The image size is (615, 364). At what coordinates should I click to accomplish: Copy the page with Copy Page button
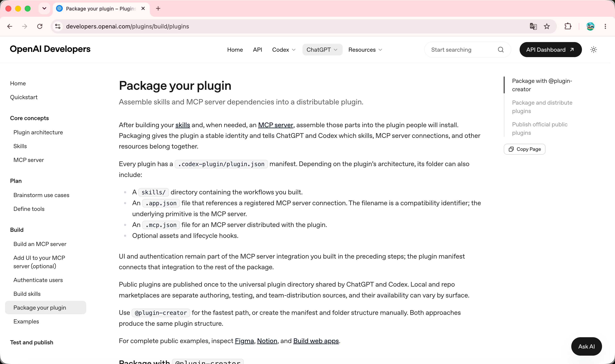coord(524,149)
